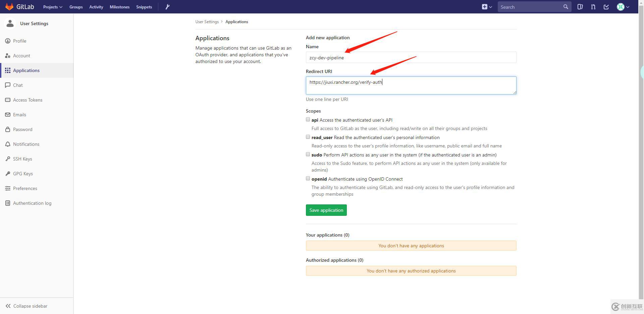Open the Preferences settings page

click(x=37, y=188)
